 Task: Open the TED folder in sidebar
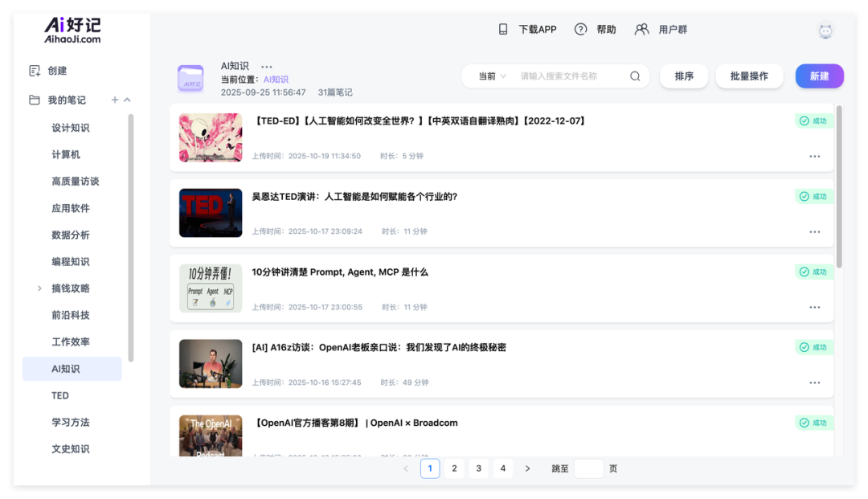59,395
